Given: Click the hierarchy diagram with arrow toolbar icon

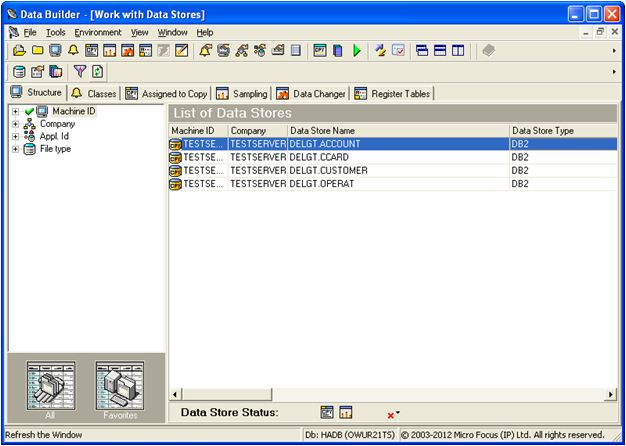Looking at the screenshot, I should click(242, 51).
